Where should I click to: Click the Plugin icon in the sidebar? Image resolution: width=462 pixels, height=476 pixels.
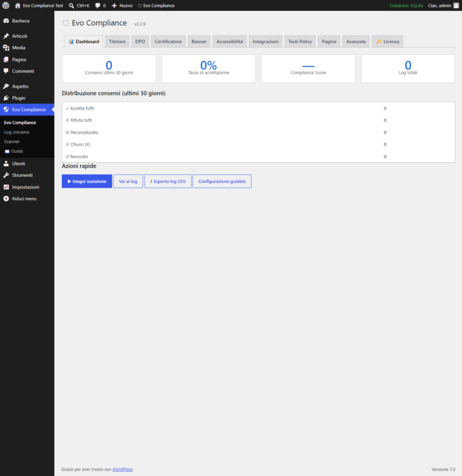click(6, 97)
